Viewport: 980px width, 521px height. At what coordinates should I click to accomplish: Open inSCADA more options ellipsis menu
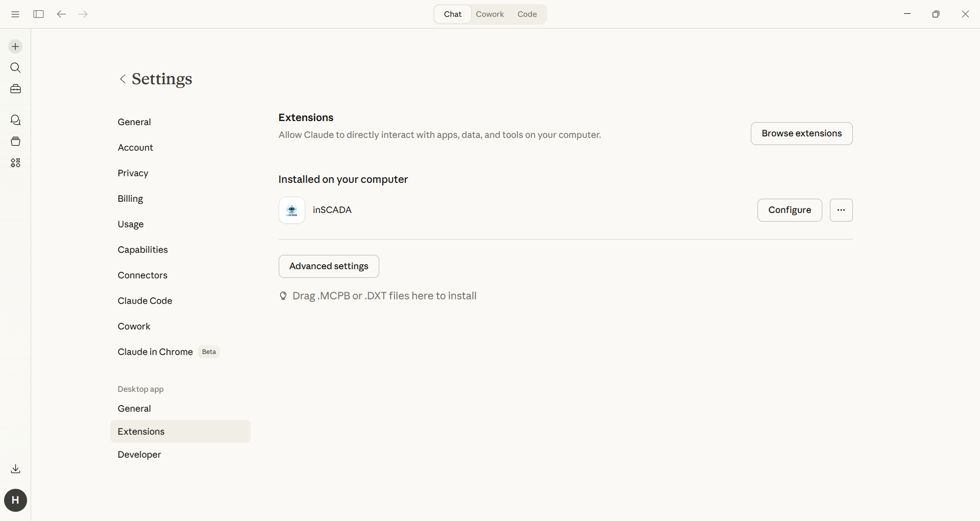point(841,210)
